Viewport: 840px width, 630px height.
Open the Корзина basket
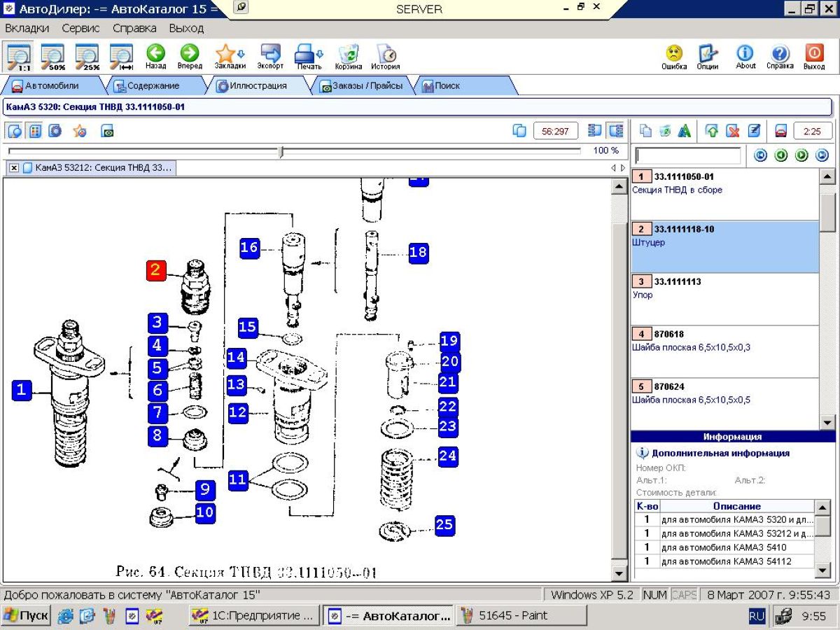349,57
